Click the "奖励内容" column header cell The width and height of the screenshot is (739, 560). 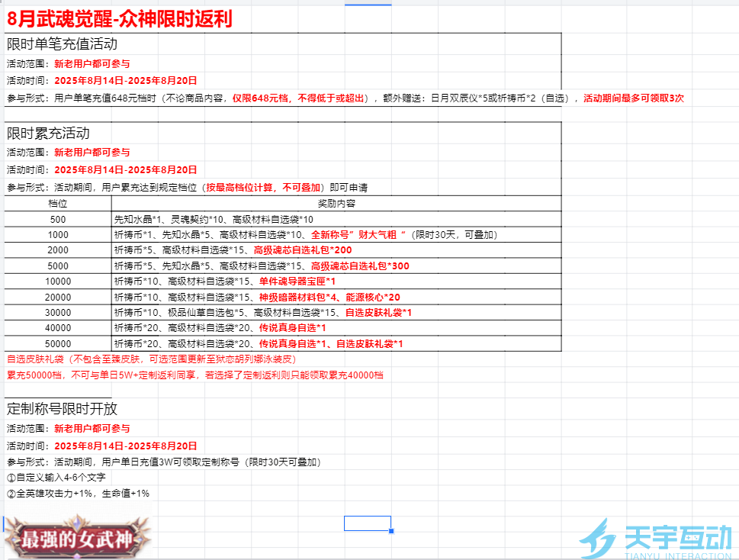[x=336, y=204]
